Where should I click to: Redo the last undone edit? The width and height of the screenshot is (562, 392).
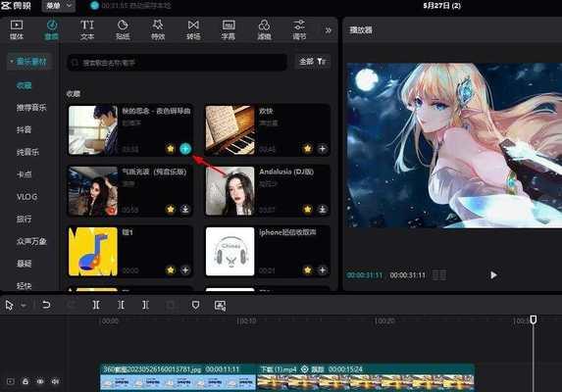(72, 305)
